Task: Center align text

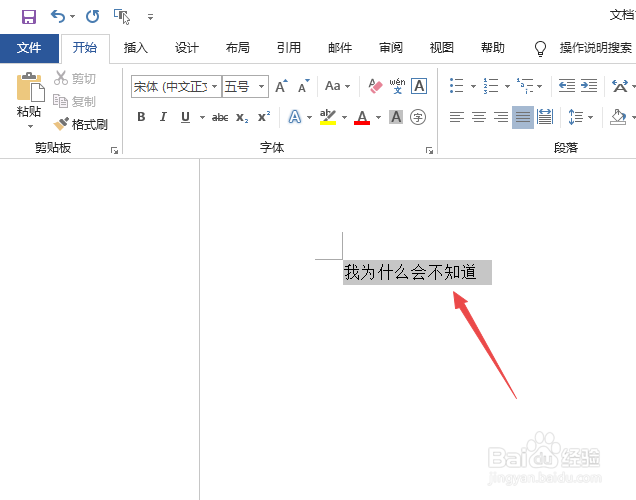Action: pyautogui.click(x=479, y=117)
